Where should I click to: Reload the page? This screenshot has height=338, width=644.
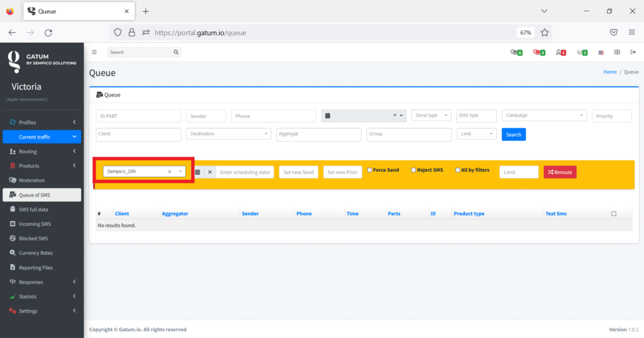pyautogui.click(x=48, y=33)
